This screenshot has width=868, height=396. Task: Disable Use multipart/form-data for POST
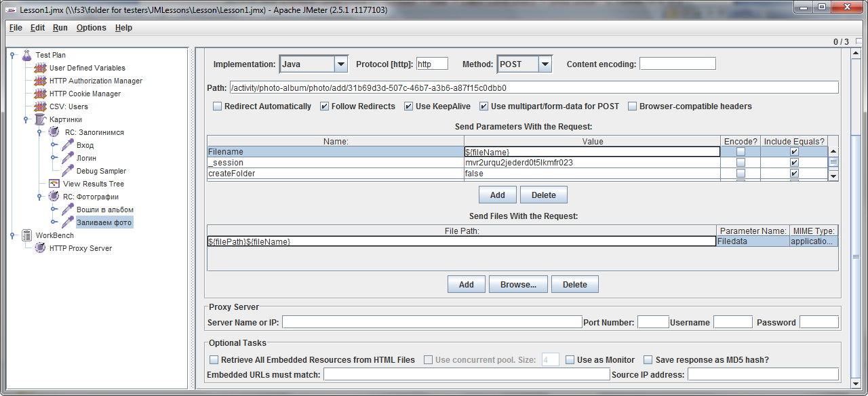[484, 106]
